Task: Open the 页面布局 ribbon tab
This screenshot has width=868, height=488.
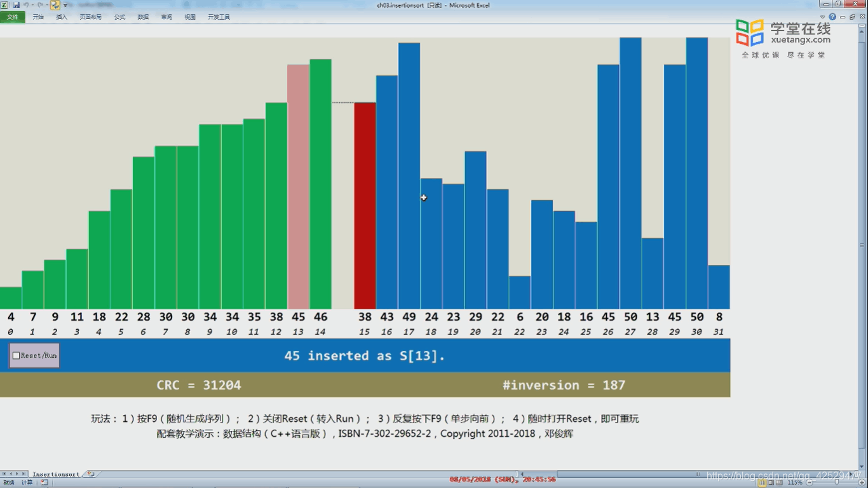Action: [90, 17]
